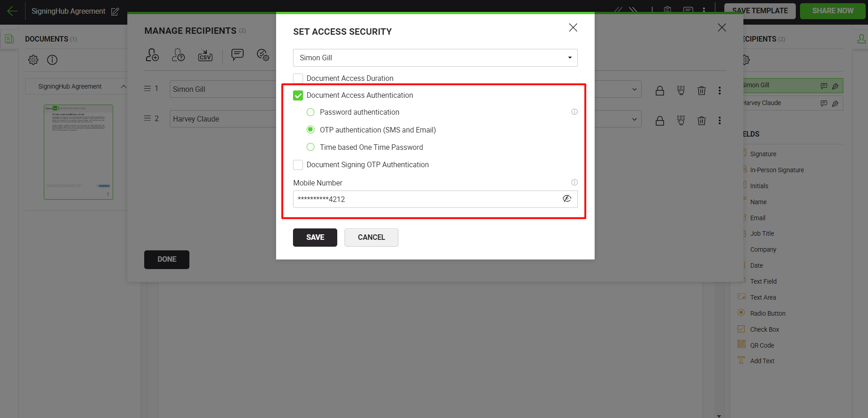
Task: Open the three-dot menu for Simon Gill
Action: (x=719, y=90)
